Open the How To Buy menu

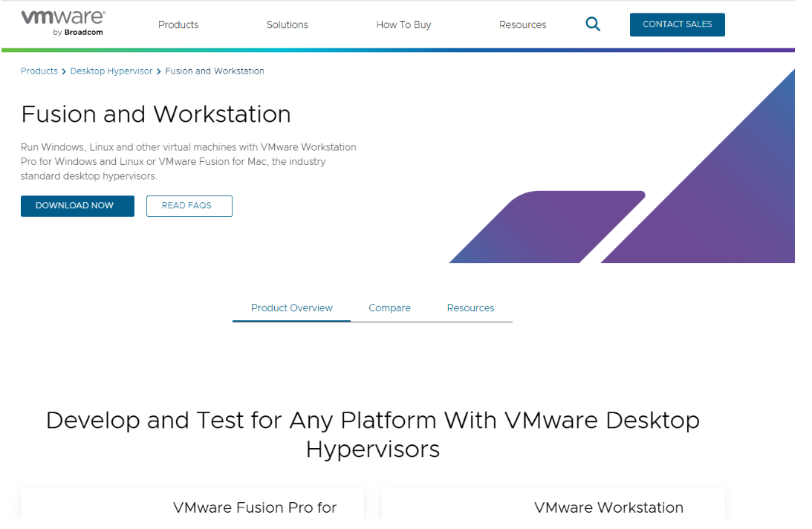click(403, 25)
